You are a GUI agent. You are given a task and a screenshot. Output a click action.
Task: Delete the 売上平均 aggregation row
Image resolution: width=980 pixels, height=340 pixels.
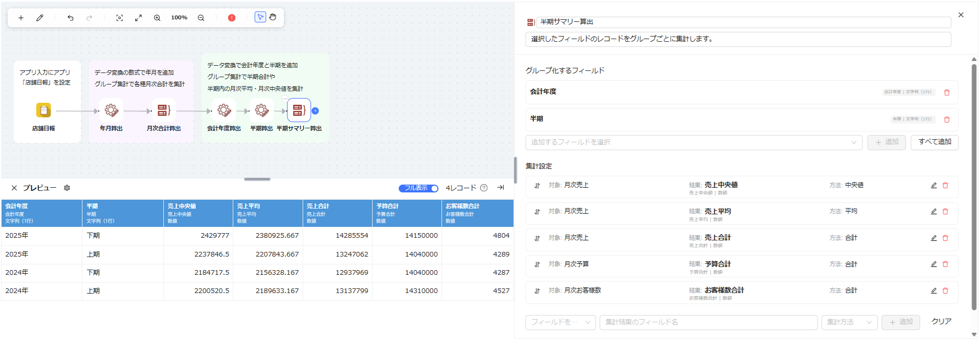(x=945, y=211)
